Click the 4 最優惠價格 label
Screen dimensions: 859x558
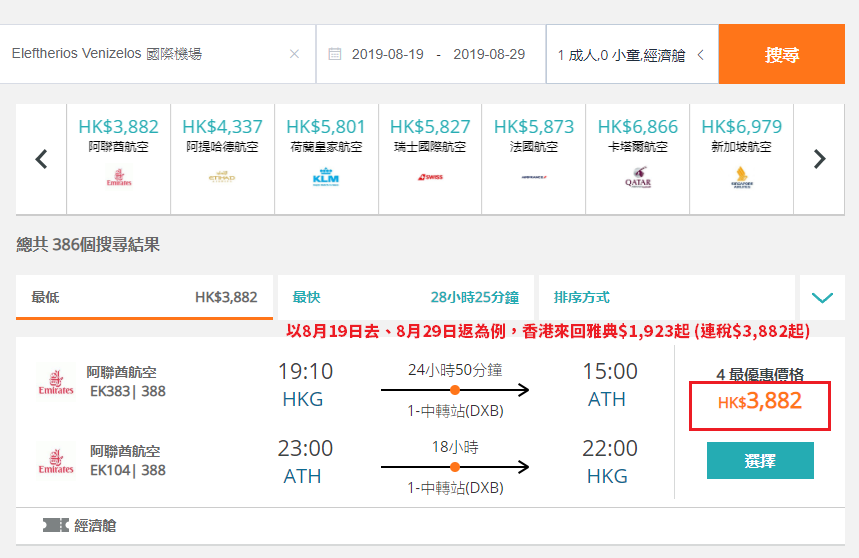point(760,375)
